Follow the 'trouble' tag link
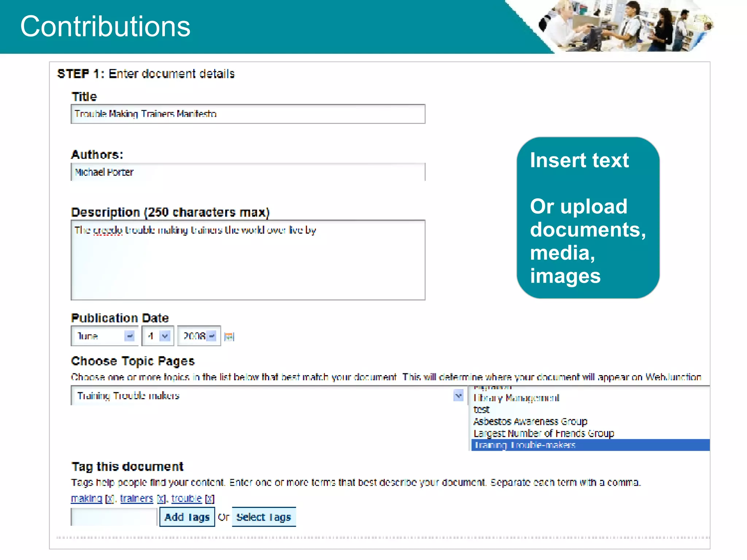The width and height of the screenshot is (747, 560). pyautogui.click(x=186, y=499)
